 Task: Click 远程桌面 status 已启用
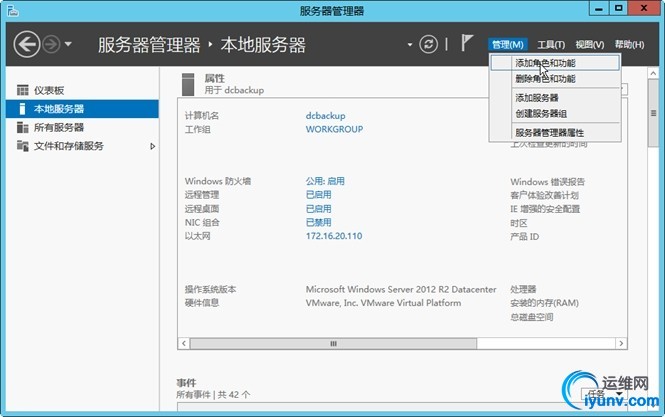pos(319,209)
